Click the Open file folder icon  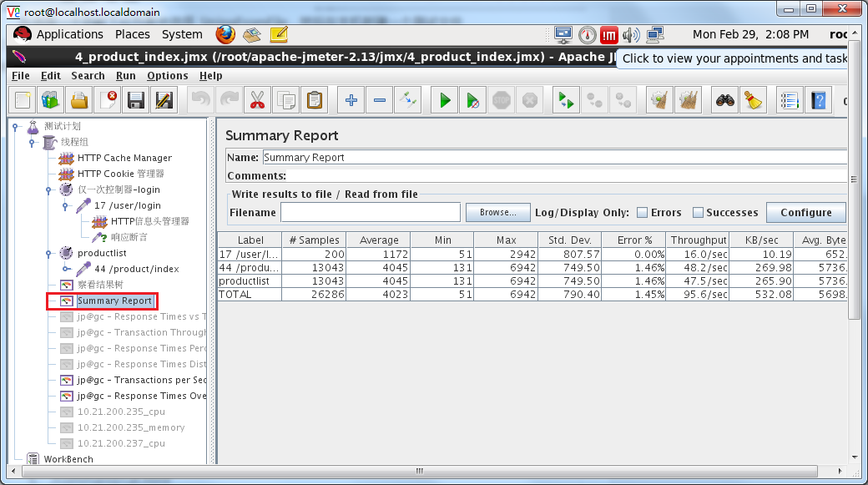point(79,100)
